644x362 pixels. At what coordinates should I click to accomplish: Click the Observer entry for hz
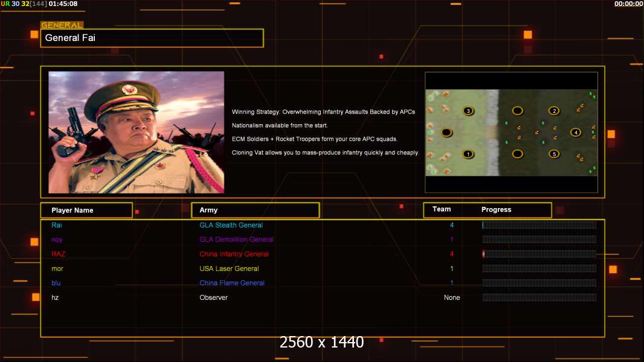(213, 297)
